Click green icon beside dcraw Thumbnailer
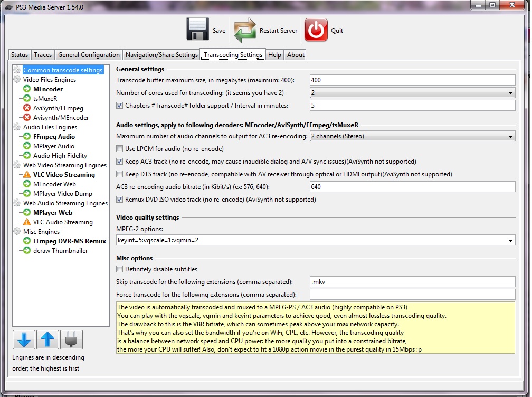 point(27,250)
